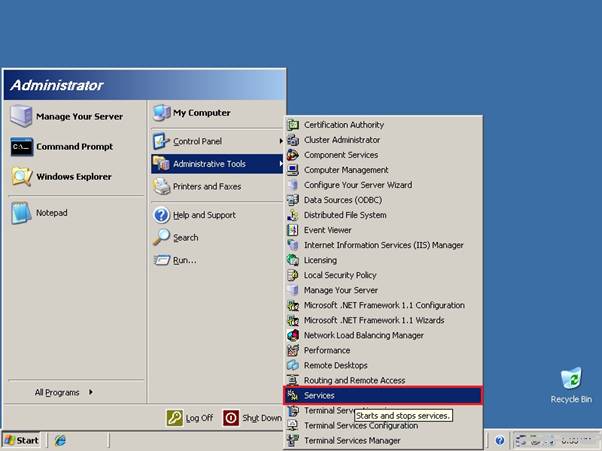
Task: Click the Notepad icon
Action: (21, 213)
